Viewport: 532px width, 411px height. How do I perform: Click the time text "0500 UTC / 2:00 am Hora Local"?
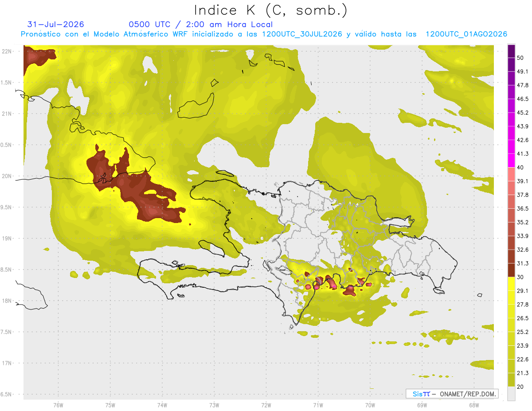pyautogui.click(x=200, y=24)
